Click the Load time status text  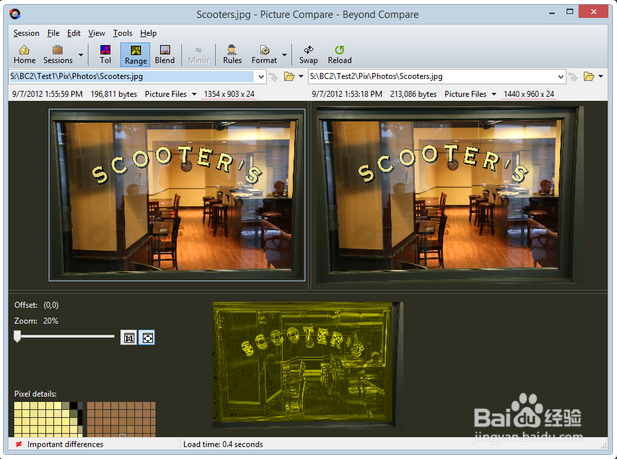[223, 444]
